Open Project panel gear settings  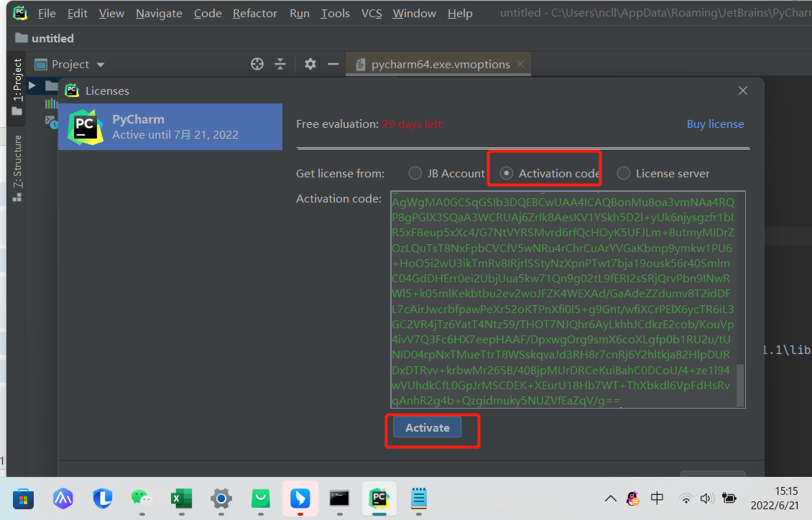click(x=310, y=64)
